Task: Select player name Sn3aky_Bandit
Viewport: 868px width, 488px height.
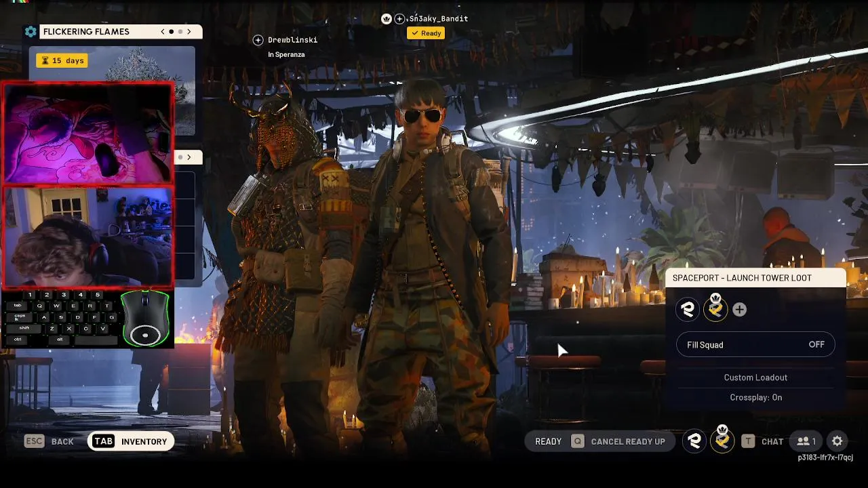Action: (x=438, y=19)
